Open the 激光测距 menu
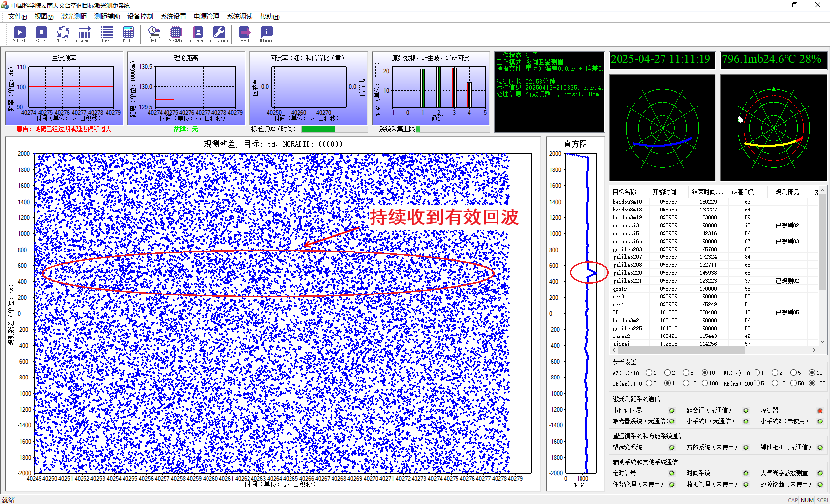The image size is (830, 504). click(x=74, y=16)
